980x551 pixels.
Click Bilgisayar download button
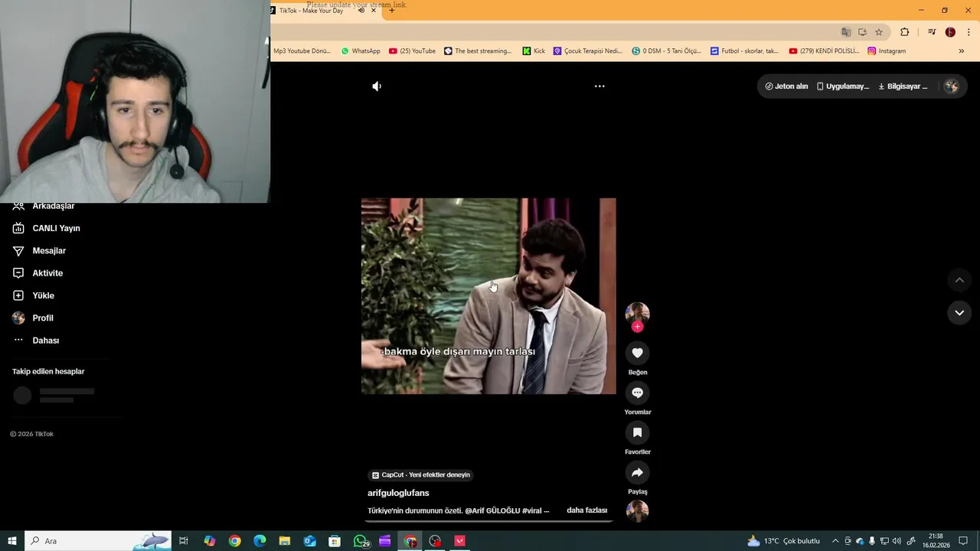tap(903, 86)
